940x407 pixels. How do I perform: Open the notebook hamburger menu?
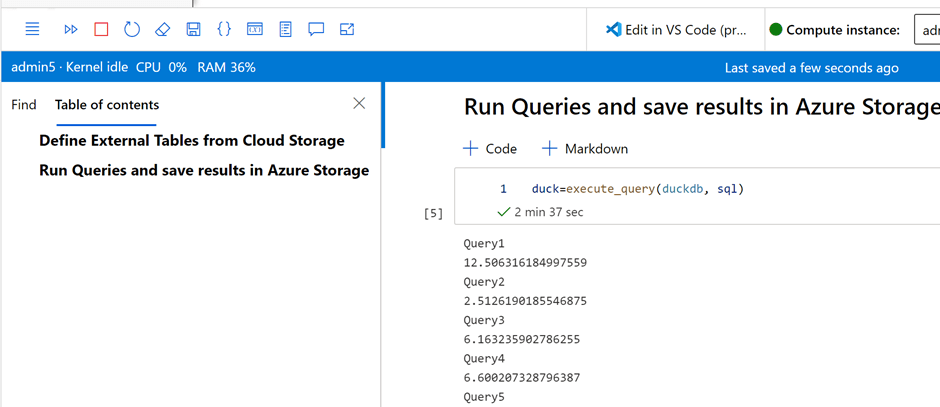32,30
